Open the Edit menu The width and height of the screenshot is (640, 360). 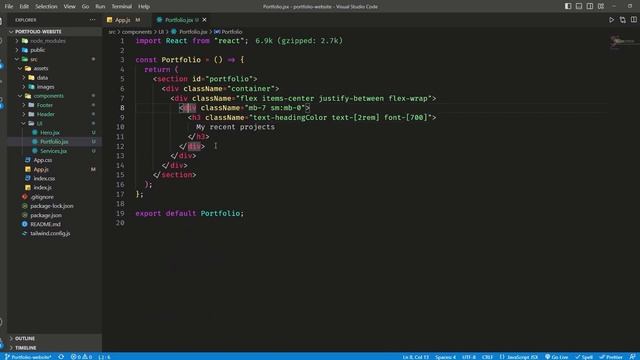pos(24,6)
